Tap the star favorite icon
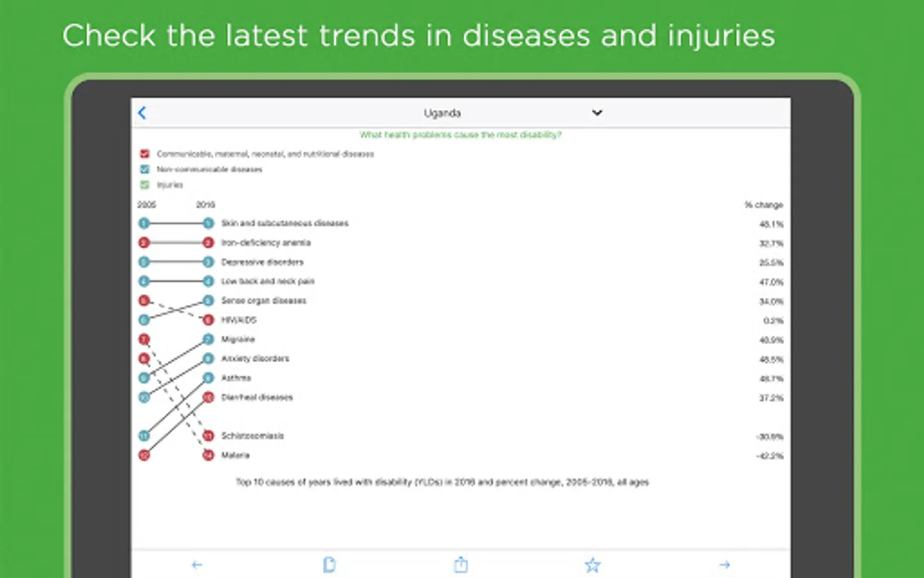This screenshot has width=924, height=578. point(592,565)
